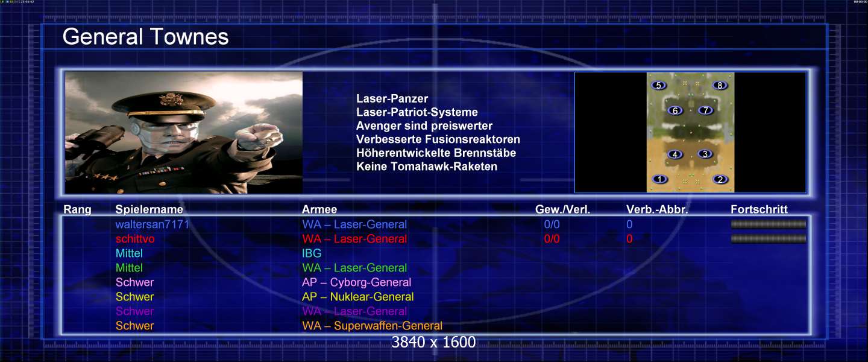Click the "Laser-Panzer" feature line
This screenshot has height=362, width=868.
click(392, 99)
